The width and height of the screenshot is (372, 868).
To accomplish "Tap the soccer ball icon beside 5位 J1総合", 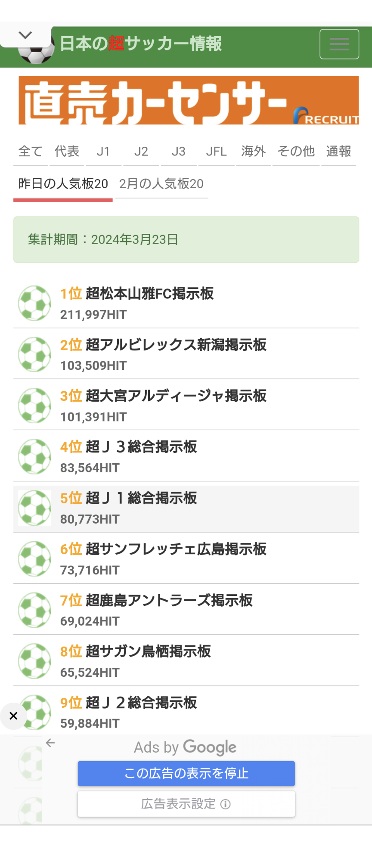I will [34, 508].
